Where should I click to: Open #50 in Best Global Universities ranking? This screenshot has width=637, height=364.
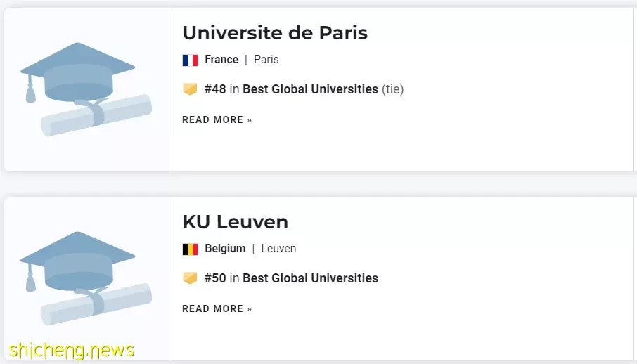point(291,278)
